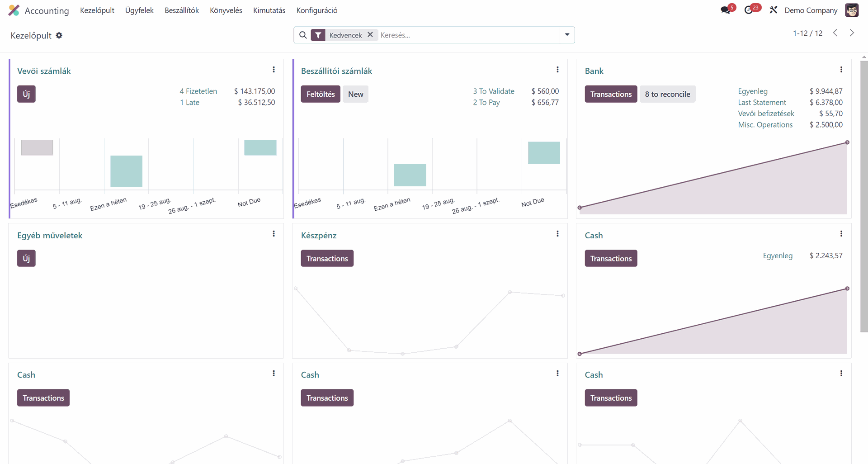868x464 pixels.
Task: Expand the search options dropdown arrow
Action: point(567,35)
